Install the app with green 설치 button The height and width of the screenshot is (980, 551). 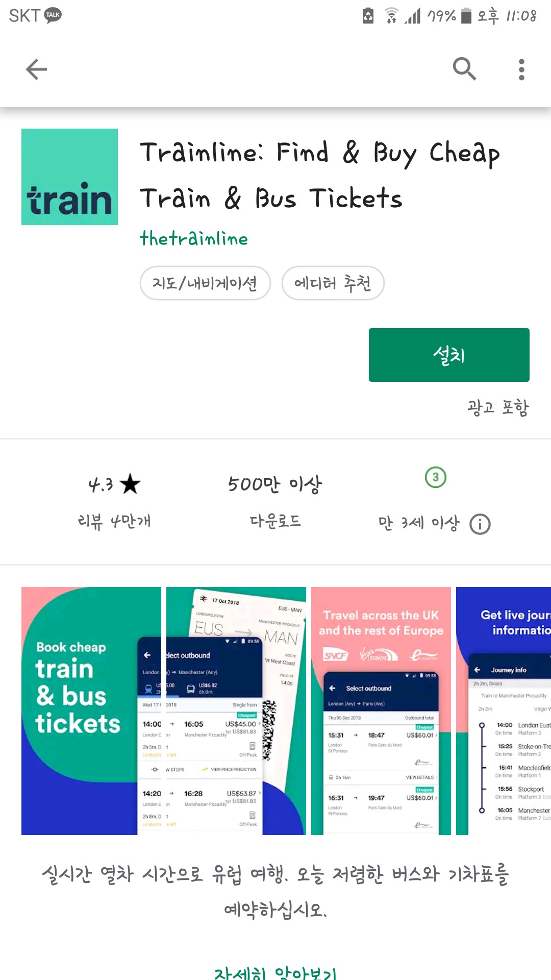449,355
